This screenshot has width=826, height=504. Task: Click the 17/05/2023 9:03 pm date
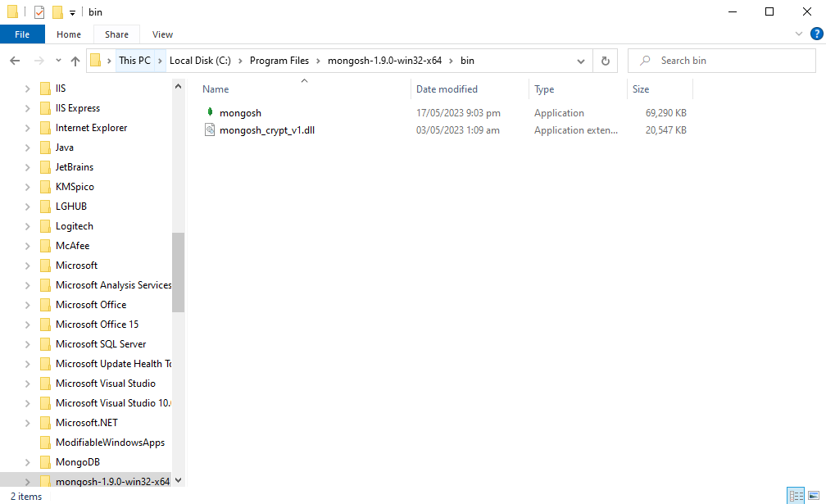click(458, 113)
